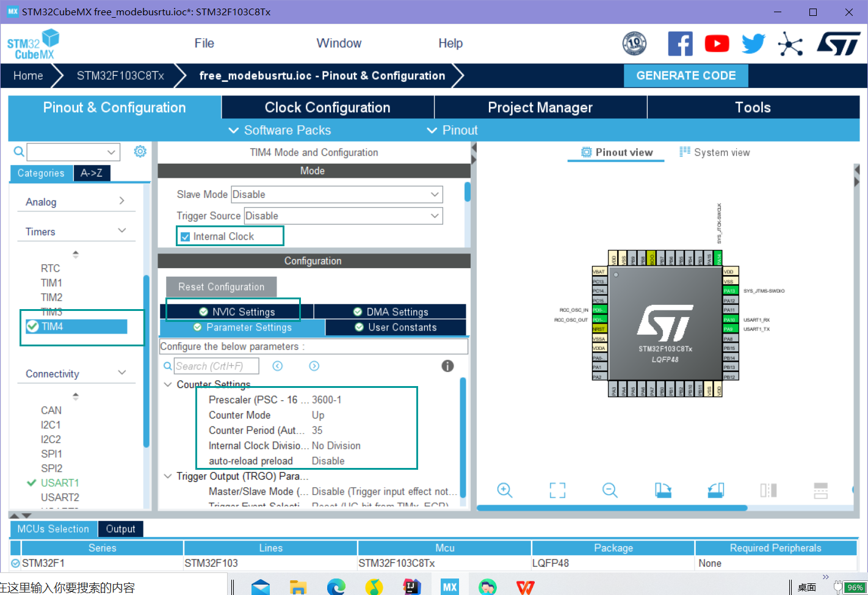
Task: Zoom in on the pinout chip view
Action: click(x=504, y=490)
